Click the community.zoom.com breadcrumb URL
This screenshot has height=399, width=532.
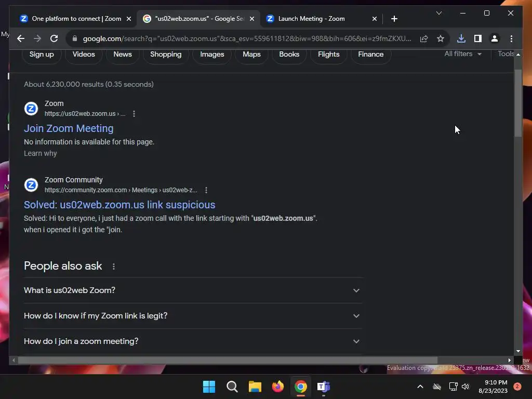[121, 190]
